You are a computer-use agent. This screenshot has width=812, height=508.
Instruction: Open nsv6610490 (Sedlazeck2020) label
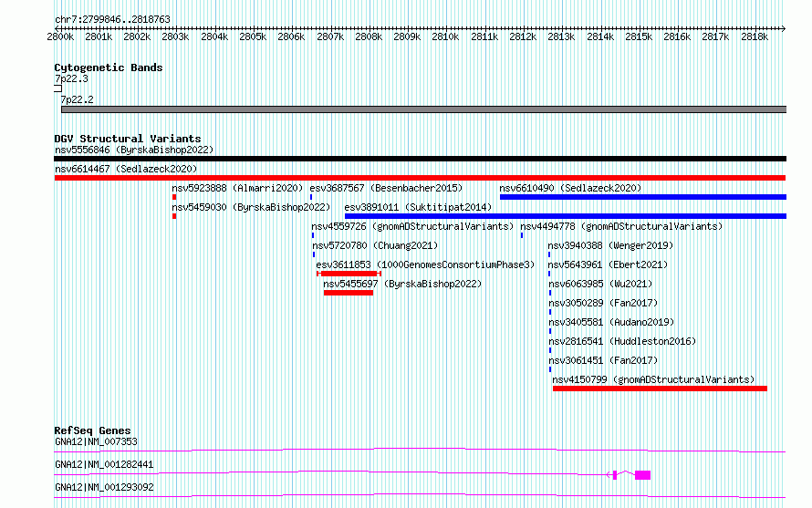coord(570,188)
